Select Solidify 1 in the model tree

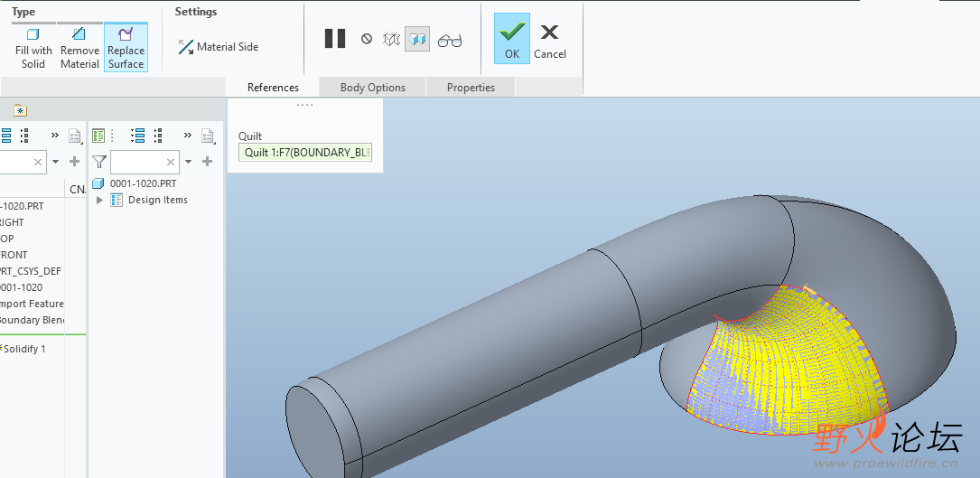[x=24, y=349]
